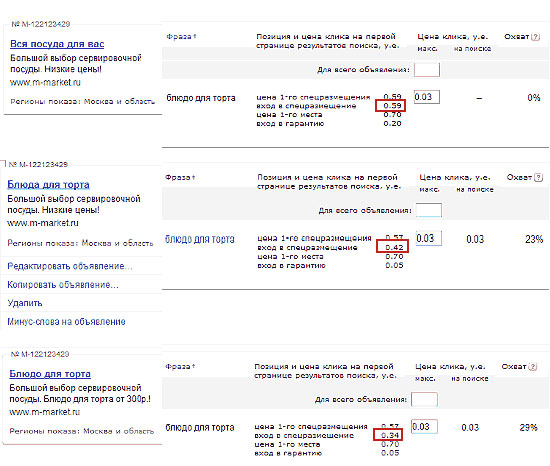Click the Охват help icon in third table
This screenshot has height=466, width=550.
pos(533,366)
